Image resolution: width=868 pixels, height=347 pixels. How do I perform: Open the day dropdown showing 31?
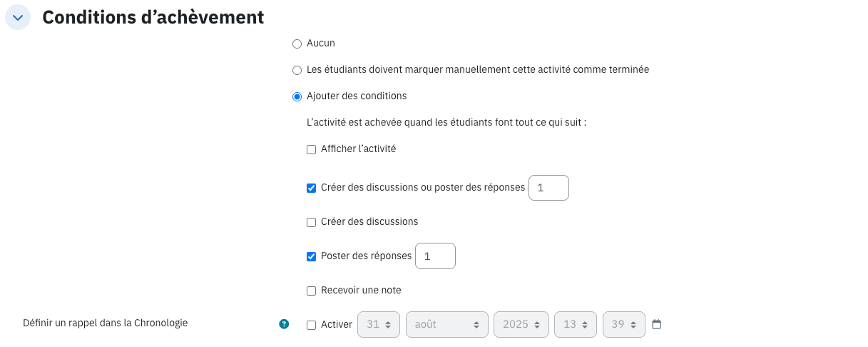(379, 324)
